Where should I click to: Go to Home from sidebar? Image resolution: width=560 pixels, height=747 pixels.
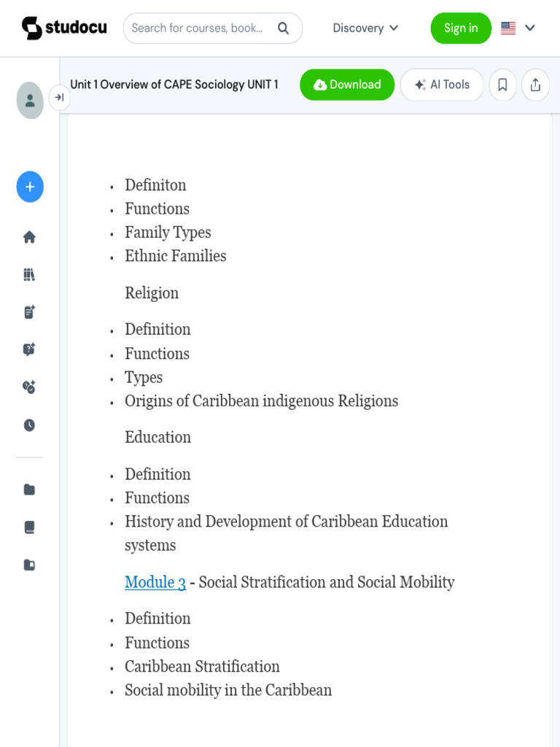[29, 237]
